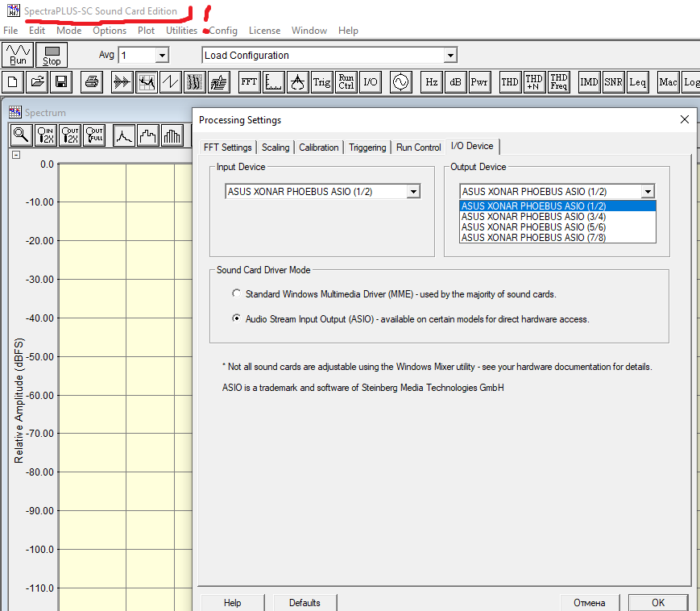Select stepped plot style in Spectrum window
The image size is (700, 611).
pyautogui.click(x=148, y=135)
